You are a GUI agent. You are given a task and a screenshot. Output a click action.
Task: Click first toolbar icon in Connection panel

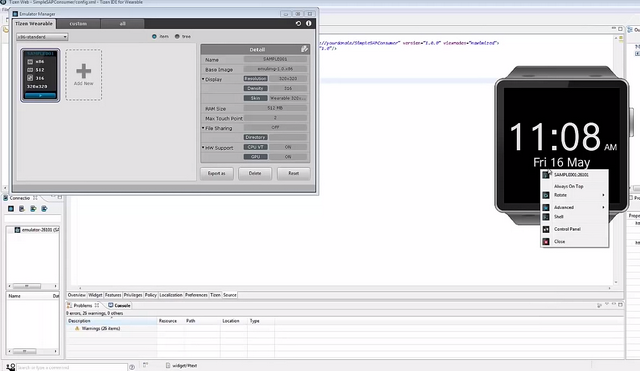point(11,209)
